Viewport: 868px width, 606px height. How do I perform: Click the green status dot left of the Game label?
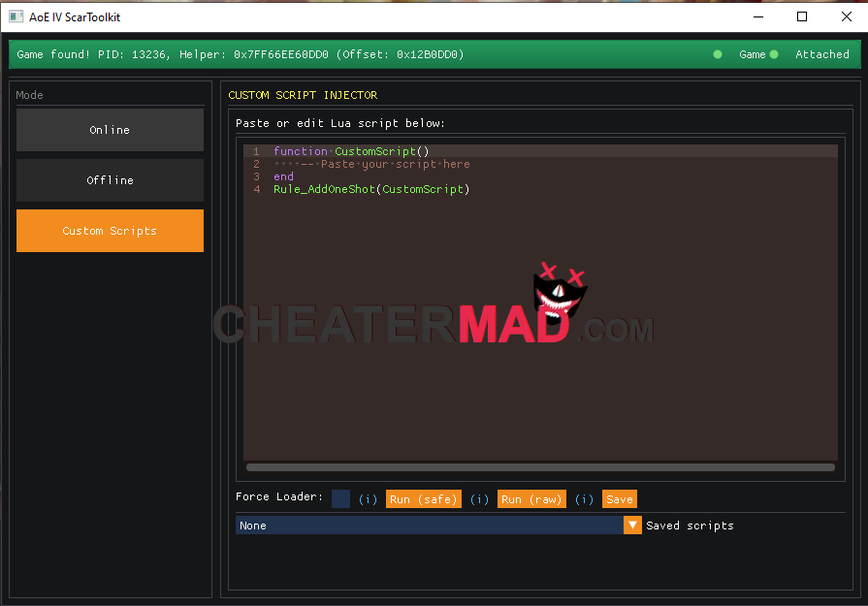coord(718,54)
